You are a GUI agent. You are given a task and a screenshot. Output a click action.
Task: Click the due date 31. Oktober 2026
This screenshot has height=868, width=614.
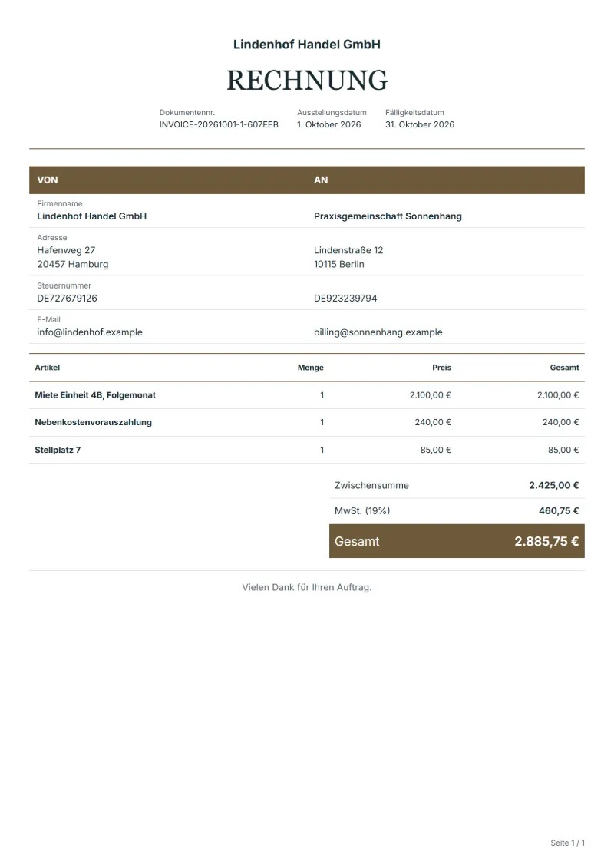(420, 124)
